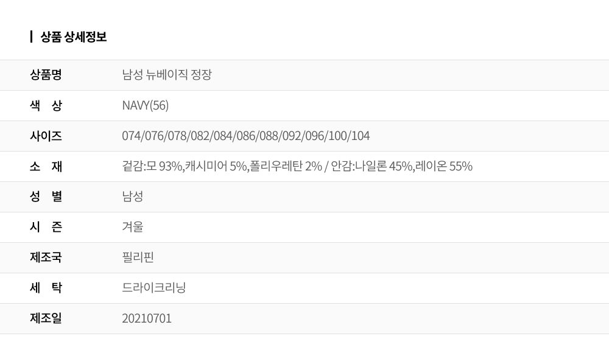Click the 상품명 row label
The height and width of the screenshot is (364, 609).
46,75
